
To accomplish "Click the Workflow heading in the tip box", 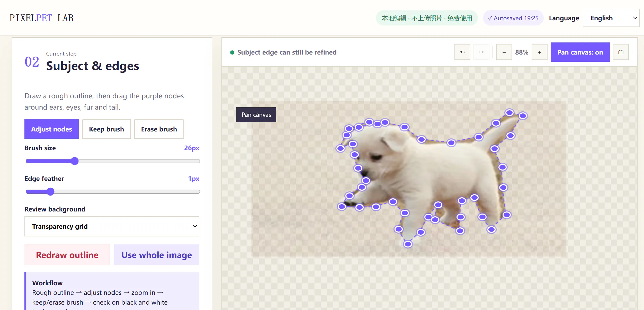I will coord(47,283).
